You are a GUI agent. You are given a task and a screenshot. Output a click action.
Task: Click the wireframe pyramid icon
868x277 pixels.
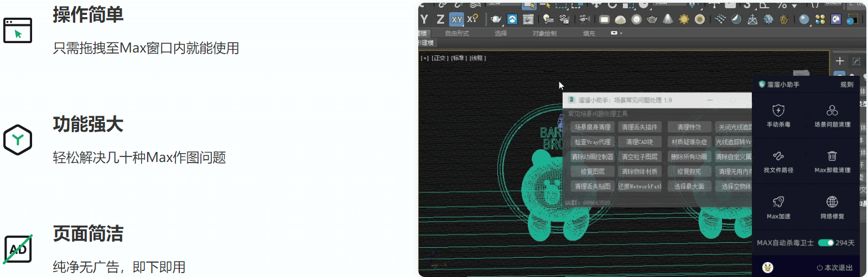pos(752,19)
